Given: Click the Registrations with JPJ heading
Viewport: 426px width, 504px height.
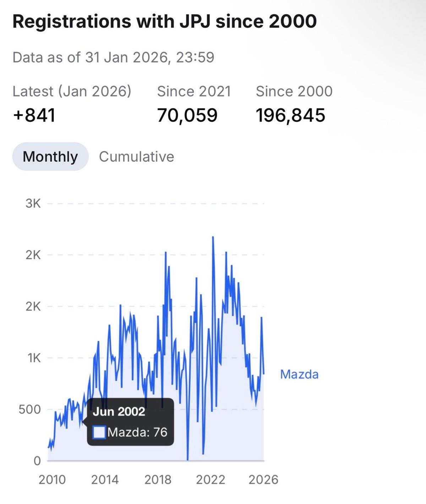Looking at the screenshot, I should click(x=164, y=21).
